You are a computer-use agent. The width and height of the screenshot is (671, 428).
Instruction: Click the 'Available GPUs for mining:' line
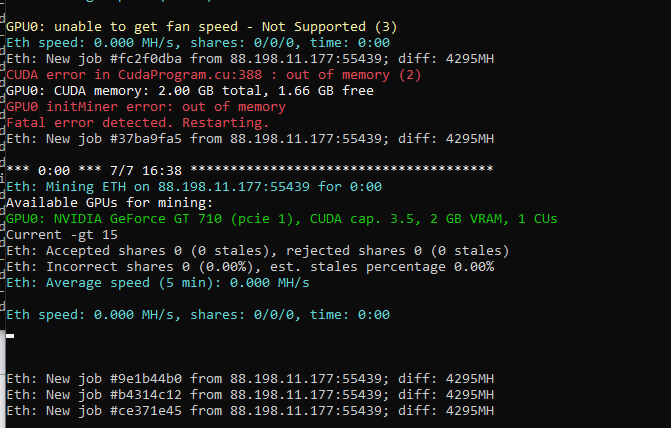(110, 203)
